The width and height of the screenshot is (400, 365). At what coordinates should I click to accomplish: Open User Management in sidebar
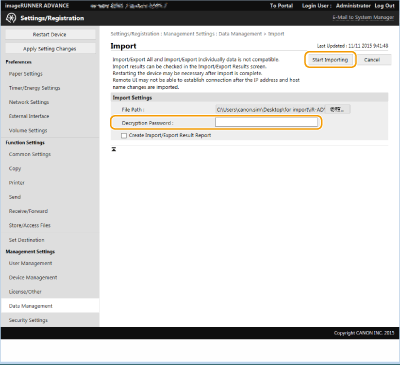tap(30, 263)
